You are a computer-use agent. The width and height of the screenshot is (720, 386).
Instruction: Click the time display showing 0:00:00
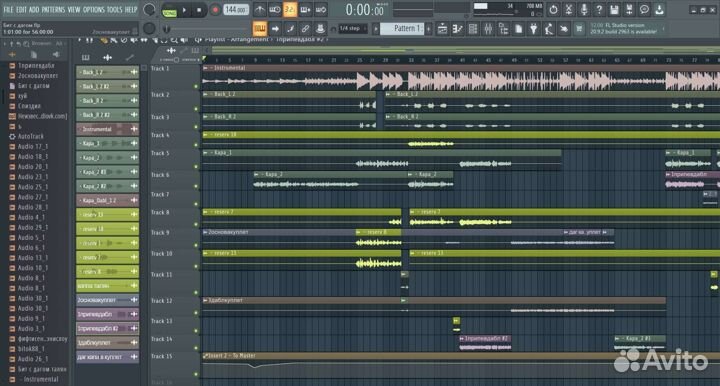click(x=365, y=10)
